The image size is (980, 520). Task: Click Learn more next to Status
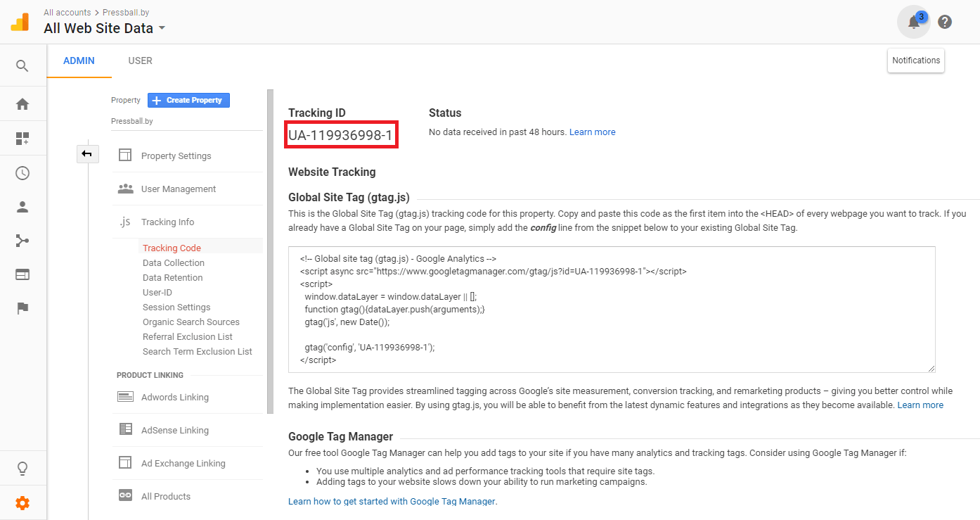click(x=592, y=132)
